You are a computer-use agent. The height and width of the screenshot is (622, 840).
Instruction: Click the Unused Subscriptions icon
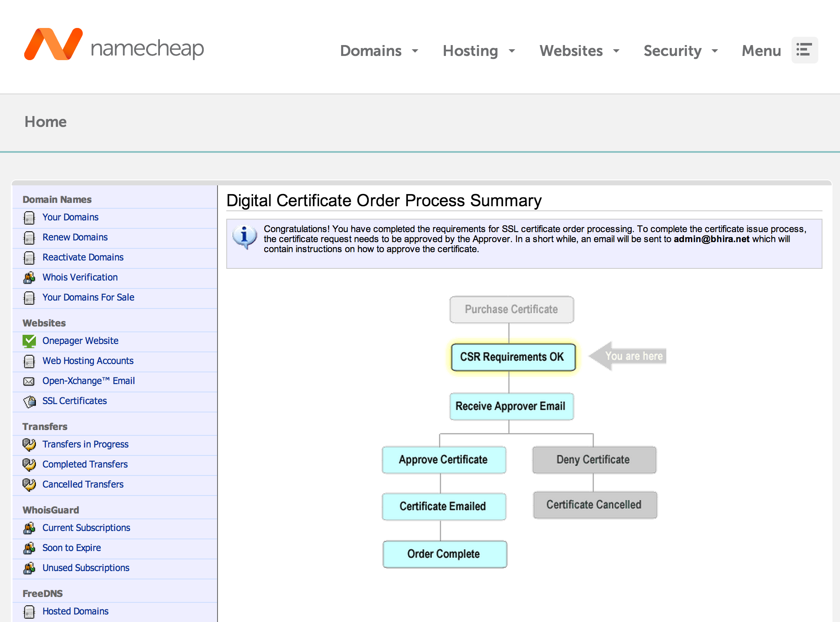[29, 568]
